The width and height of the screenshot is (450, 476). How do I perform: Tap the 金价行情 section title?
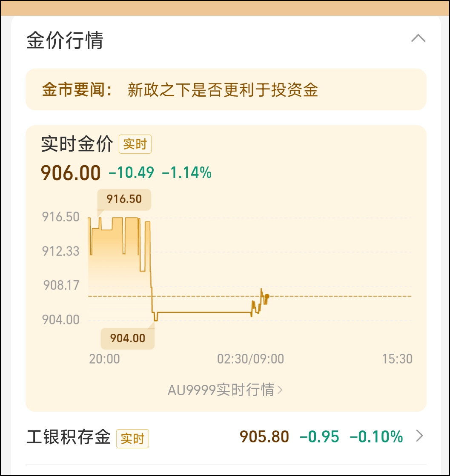65,40
